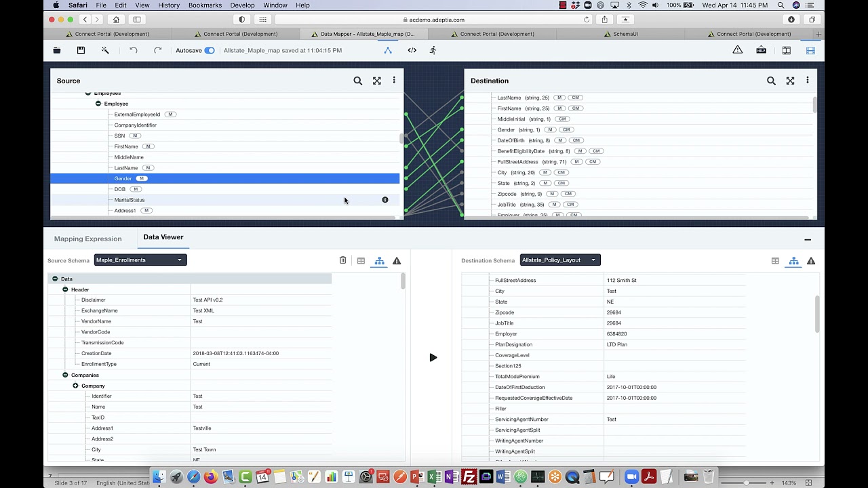This screenshot has height=488, width=868.
Task: Expand the Company node in data viewer
Action: [x=76, y=386]
